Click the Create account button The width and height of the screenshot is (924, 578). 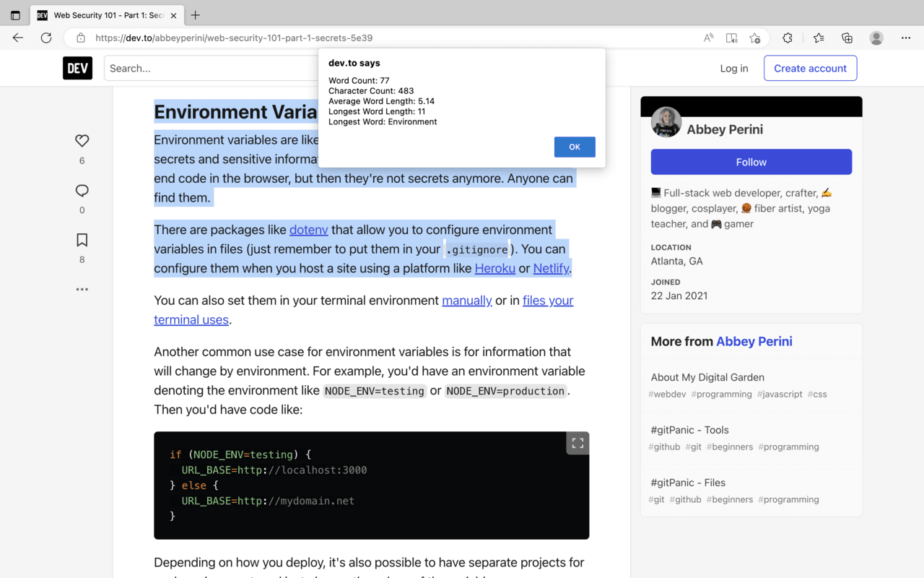[x=810, y=68]
